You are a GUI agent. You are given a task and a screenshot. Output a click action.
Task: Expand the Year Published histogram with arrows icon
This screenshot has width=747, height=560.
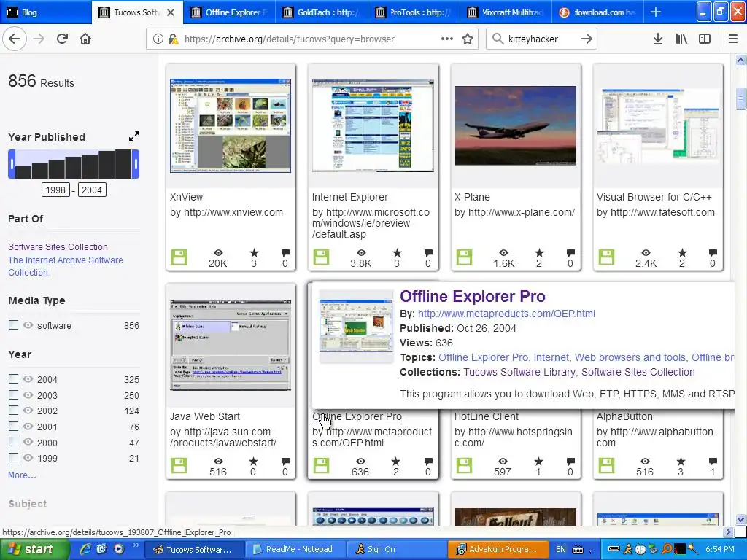[x=134, y=136]
